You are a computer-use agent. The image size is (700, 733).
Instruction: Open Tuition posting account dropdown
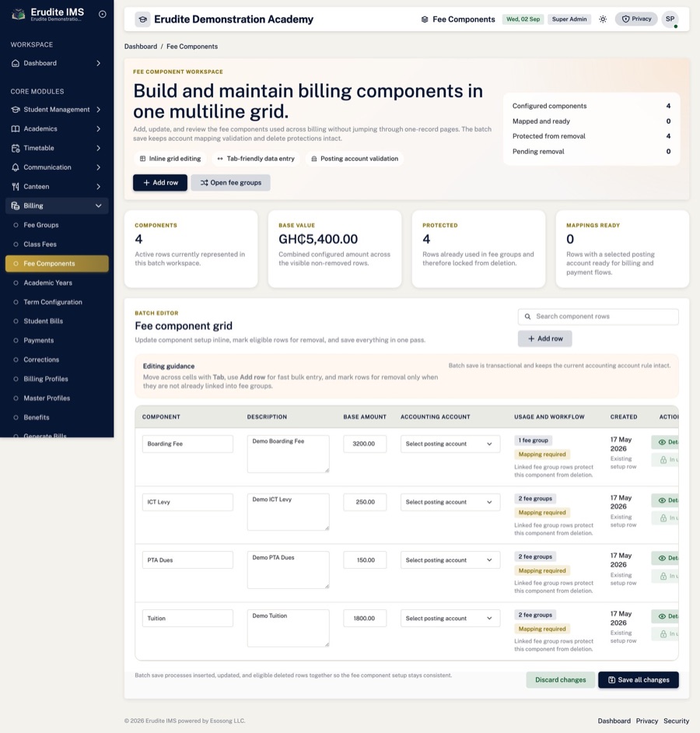pyautogui.click(x=450, y=618)
